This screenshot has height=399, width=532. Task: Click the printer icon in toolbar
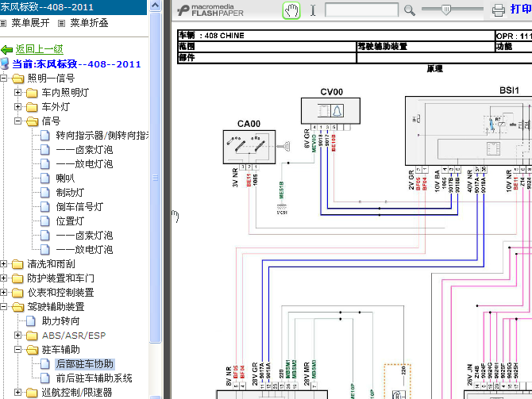pos(499,10)
